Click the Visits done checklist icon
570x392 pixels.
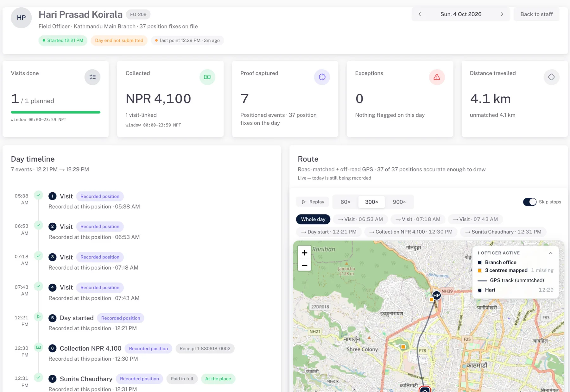coord(92,77)
